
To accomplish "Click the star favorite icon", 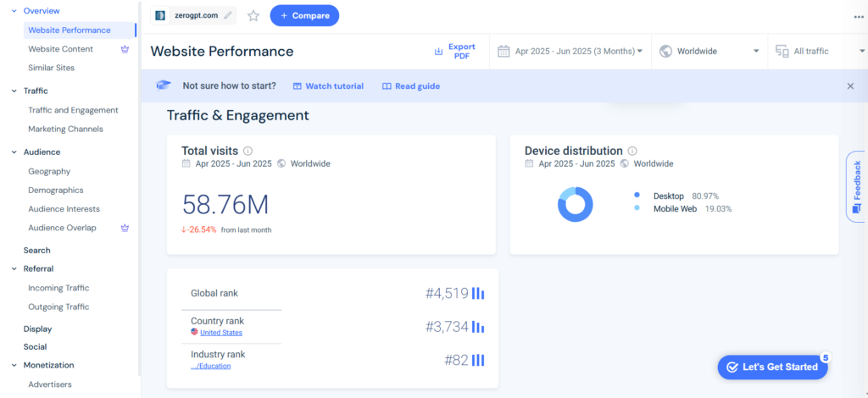I will [x=253, y=15].
